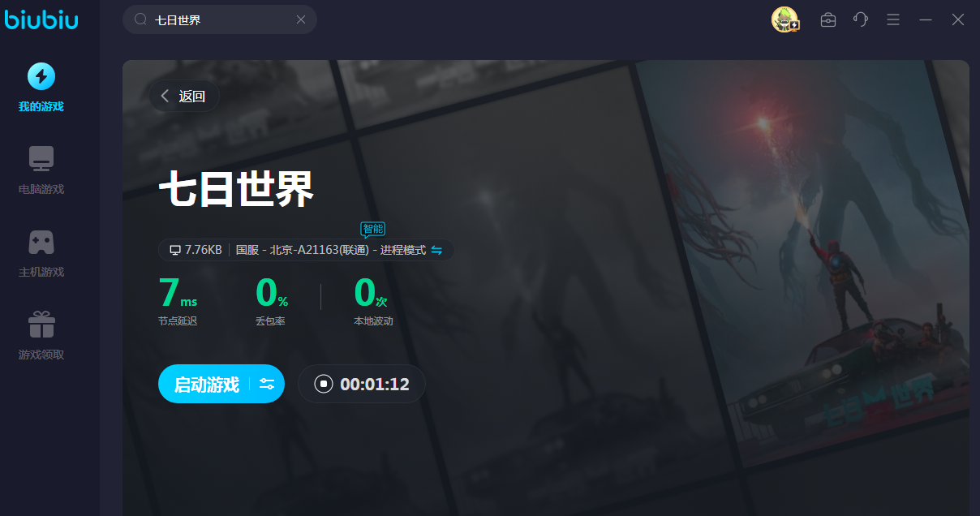Click the biubiu logo
980x516 pixels.
41,19
